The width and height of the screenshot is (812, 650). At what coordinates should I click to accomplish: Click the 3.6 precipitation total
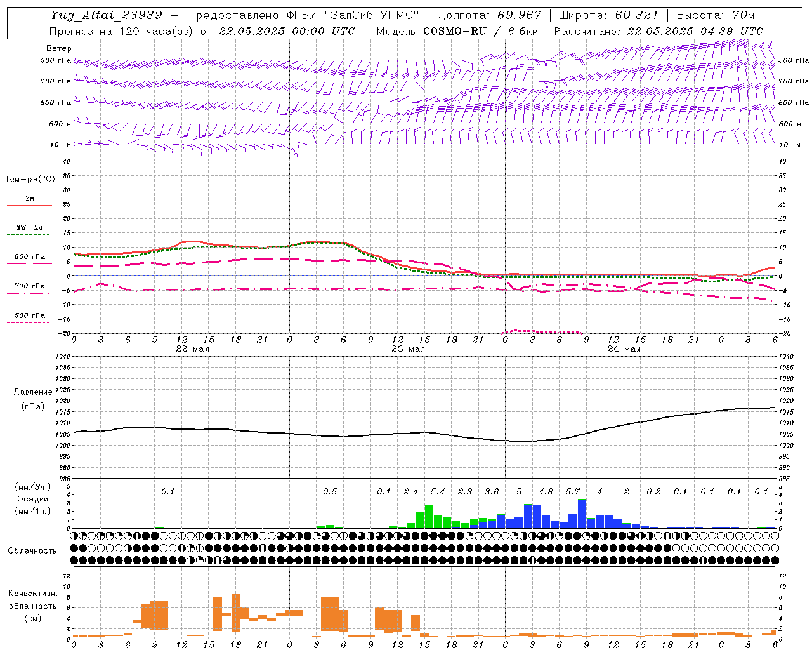point(492,491)
